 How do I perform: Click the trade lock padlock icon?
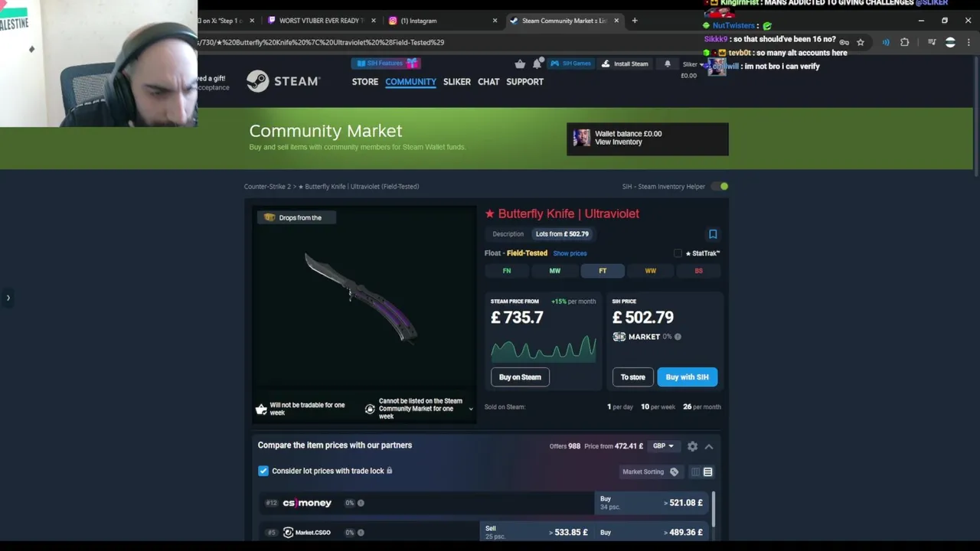(389, 471)
